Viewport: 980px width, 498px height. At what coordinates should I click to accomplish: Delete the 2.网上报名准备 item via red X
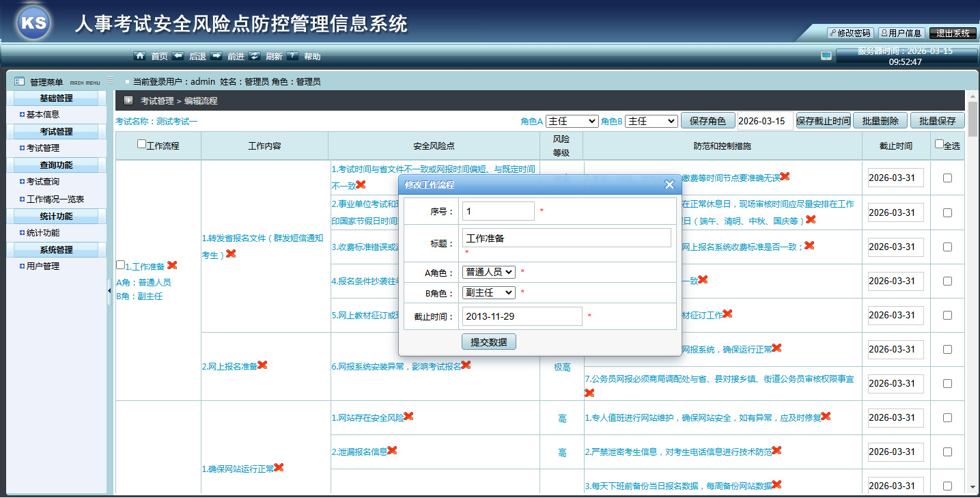click(262, 365)
